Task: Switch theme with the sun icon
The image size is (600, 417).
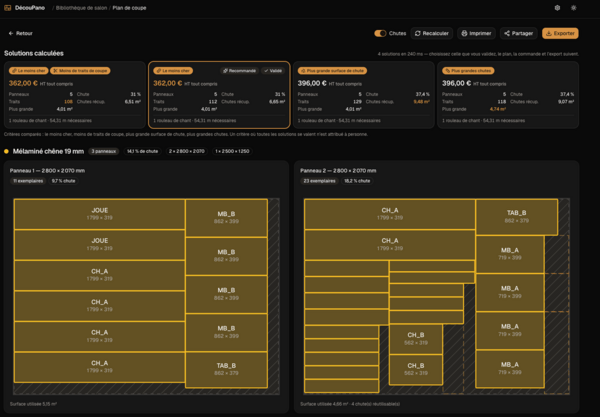Action: tap(573, 8)
